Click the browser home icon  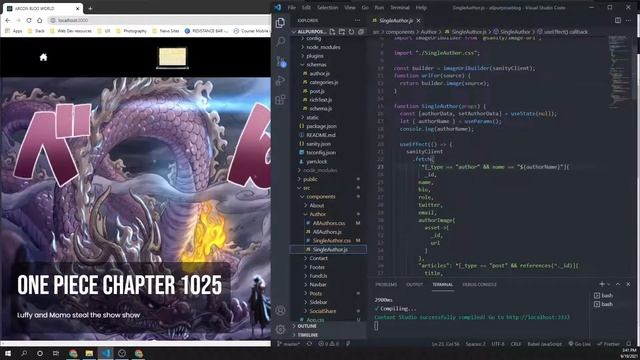(39, 20)
